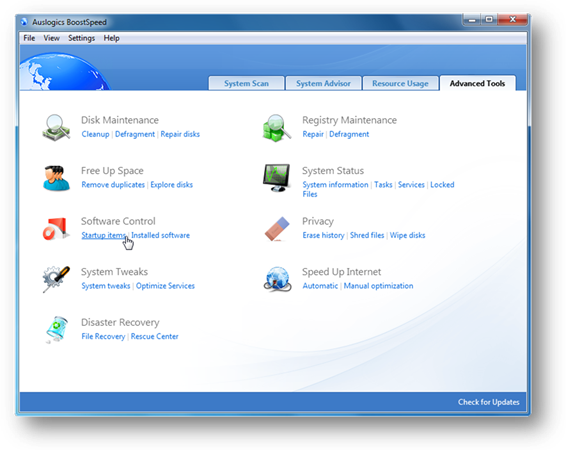The width and height of the screenshot is (566, 450).
Task: Click the Disaster Recovery heading
Action: (x=120, y=322)
